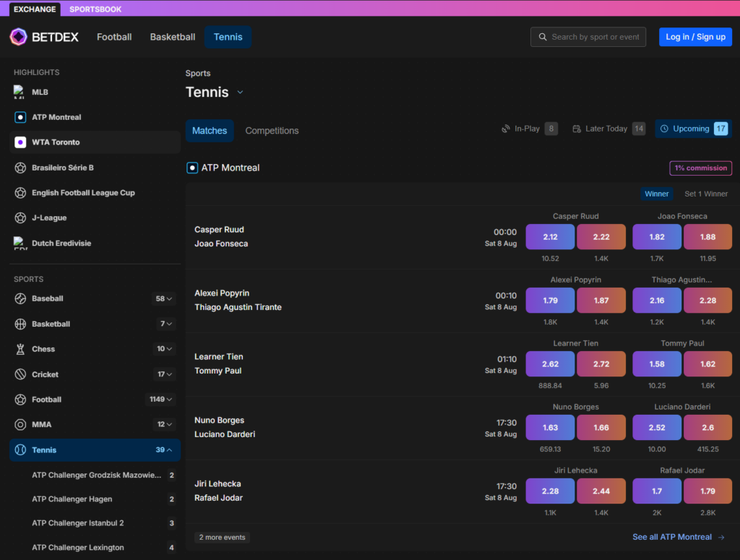740x560 pixels.
Task: Switch to the Exchange tab
Action: [35, 9]
